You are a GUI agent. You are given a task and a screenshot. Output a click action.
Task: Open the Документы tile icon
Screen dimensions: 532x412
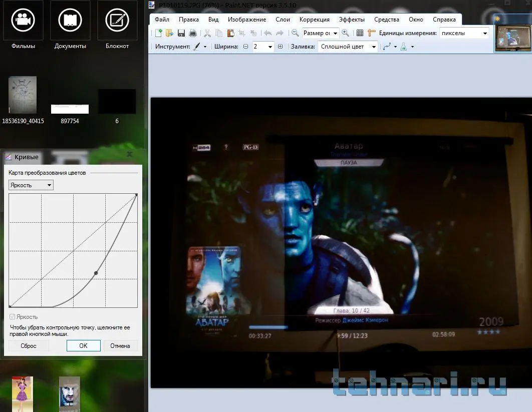pos(70,20)
